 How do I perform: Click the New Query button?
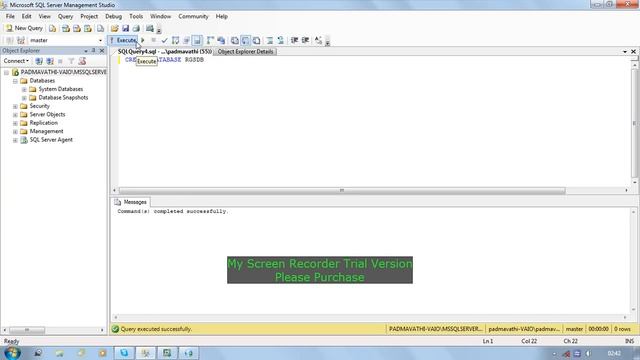coord(24,28)
